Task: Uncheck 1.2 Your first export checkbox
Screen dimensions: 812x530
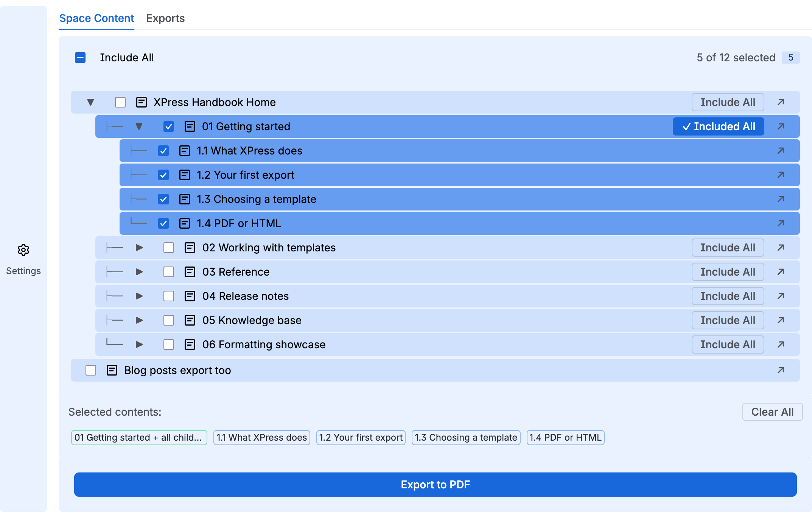Action: [163, 175]
